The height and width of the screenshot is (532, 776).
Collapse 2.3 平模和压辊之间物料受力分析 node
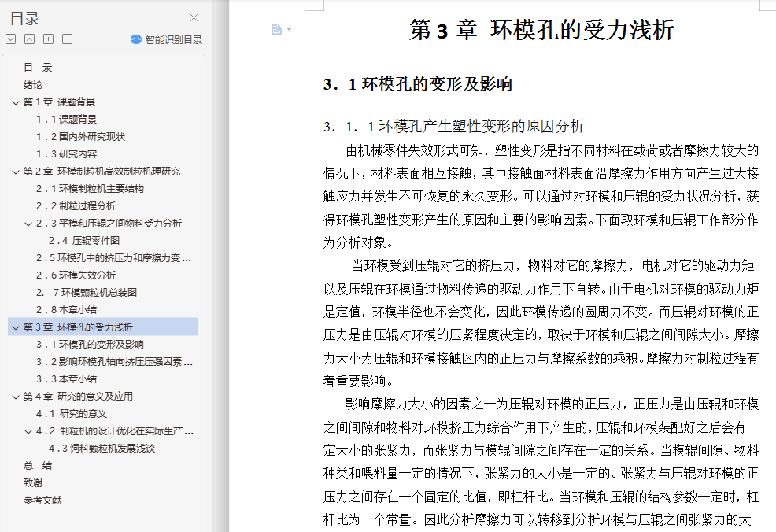click(x=28, y=224)
